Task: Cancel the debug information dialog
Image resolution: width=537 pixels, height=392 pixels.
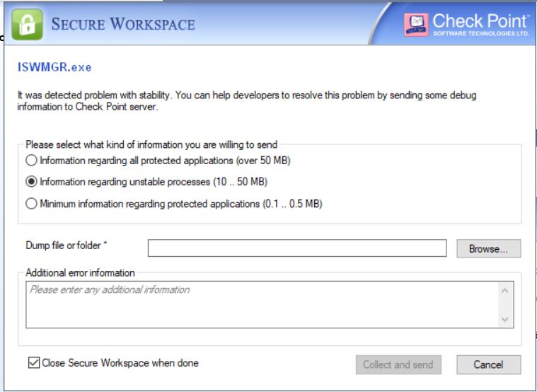Action: click(488, 364)
